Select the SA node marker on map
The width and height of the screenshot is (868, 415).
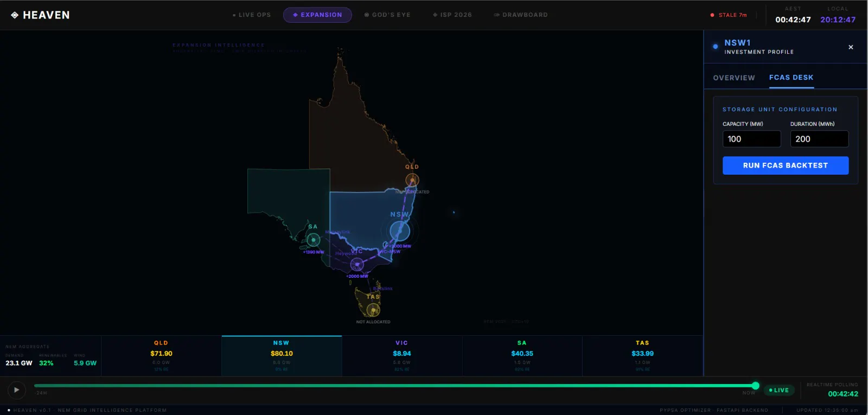click(313, 240)
